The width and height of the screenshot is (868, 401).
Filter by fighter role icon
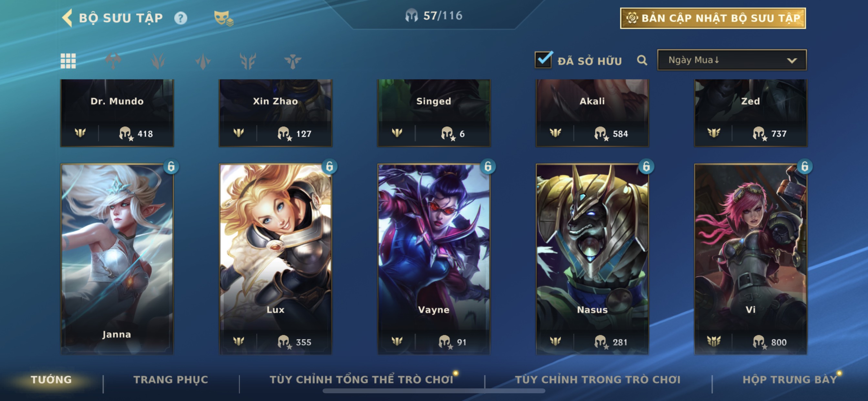click(x=113, y=61)
